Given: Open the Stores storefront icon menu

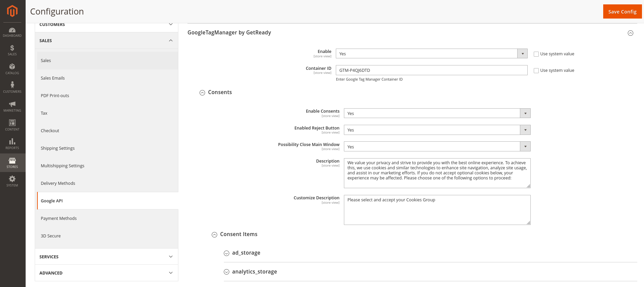Looking at the screenshot, I should (12, 163).
